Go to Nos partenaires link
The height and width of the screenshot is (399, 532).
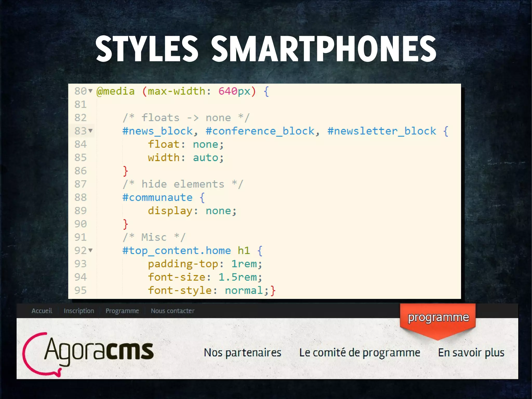tap(243, 353)
